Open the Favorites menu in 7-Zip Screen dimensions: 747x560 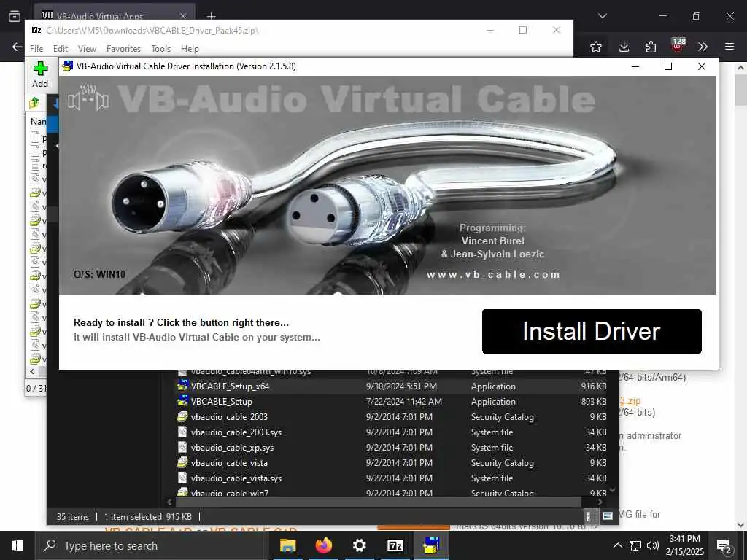(123, 49)
